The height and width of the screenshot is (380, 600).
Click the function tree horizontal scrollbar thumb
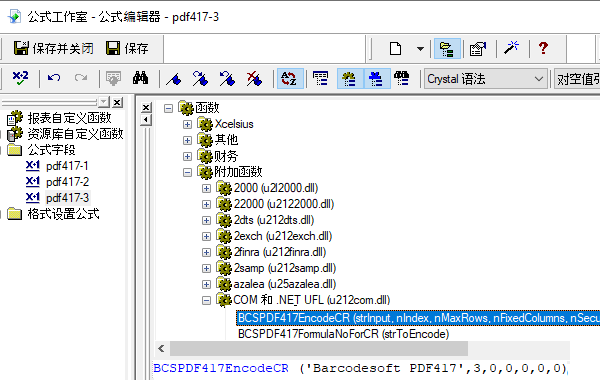[319, 349]
